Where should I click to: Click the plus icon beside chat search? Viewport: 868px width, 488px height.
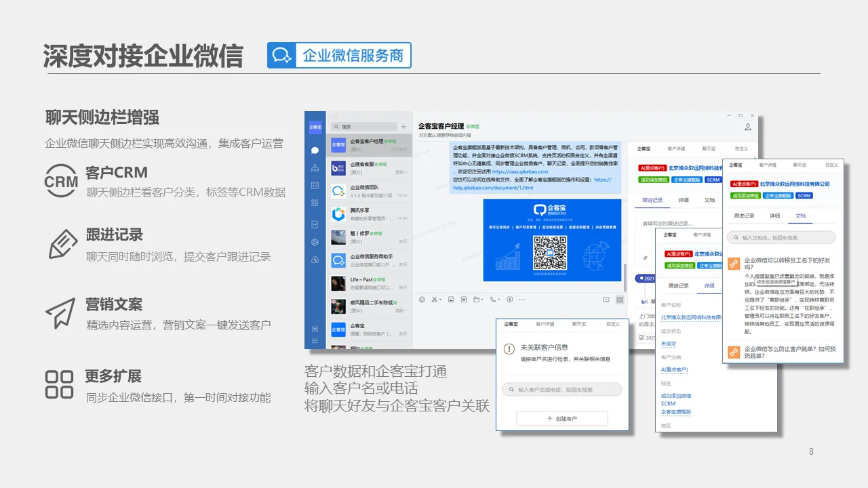(404, 127)
